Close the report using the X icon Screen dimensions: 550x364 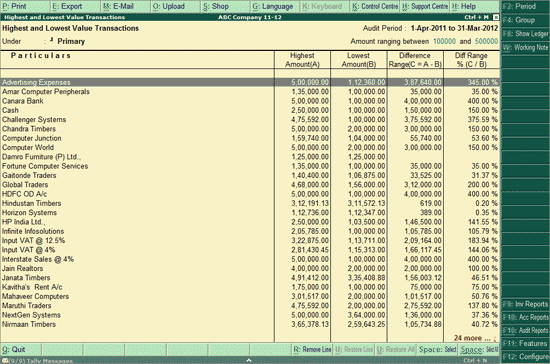point(496,17)
